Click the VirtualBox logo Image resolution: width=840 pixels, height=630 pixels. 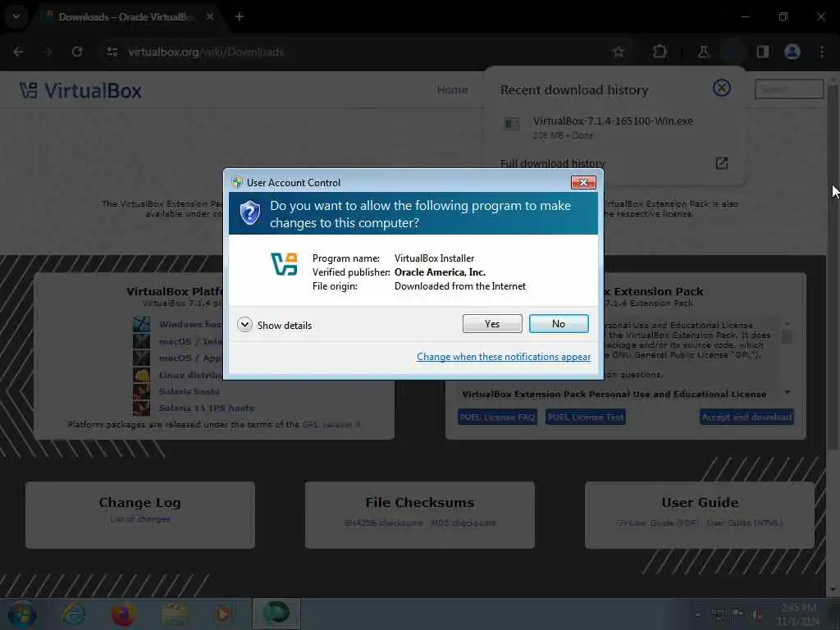pyautogui.click(x=80, y=90)
